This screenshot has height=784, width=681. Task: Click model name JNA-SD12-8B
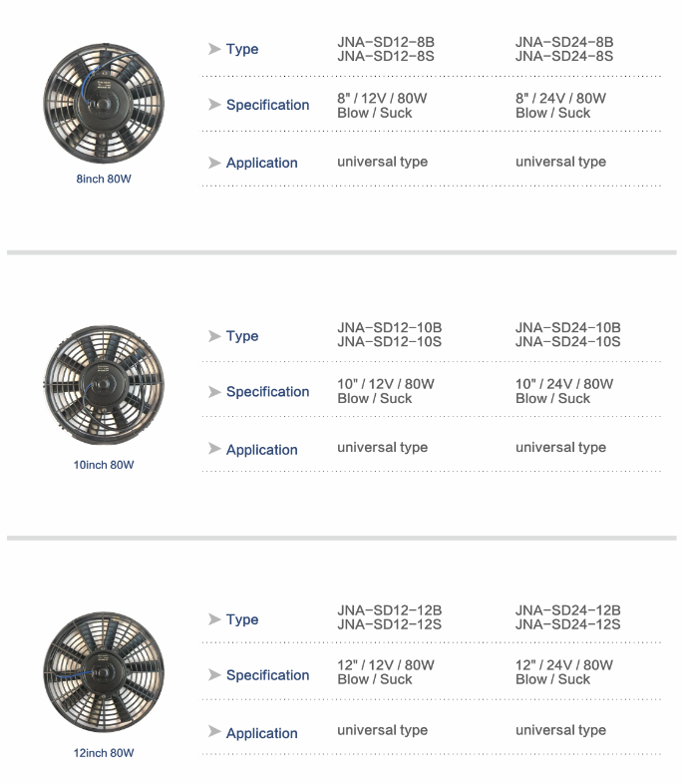coord(386,42)
